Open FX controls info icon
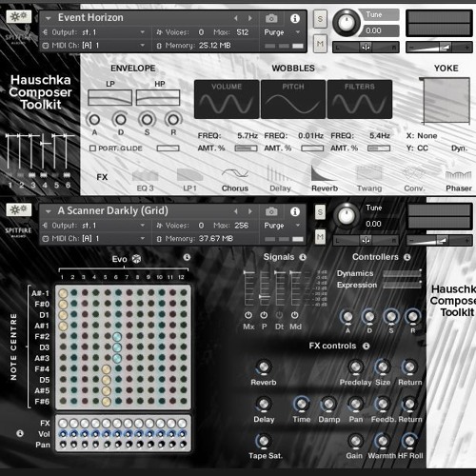Viewport: 476px width, 476px height. 367,346
